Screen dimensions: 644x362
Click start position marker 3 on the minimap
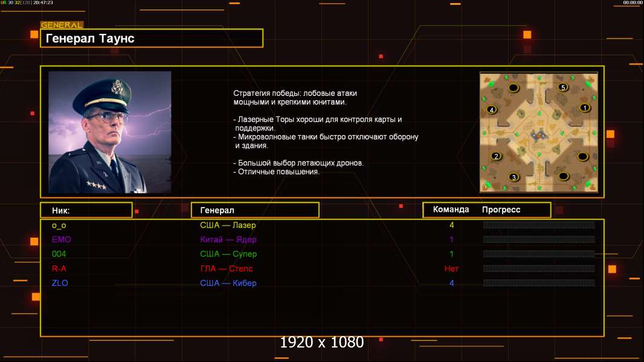click(514, 177)
